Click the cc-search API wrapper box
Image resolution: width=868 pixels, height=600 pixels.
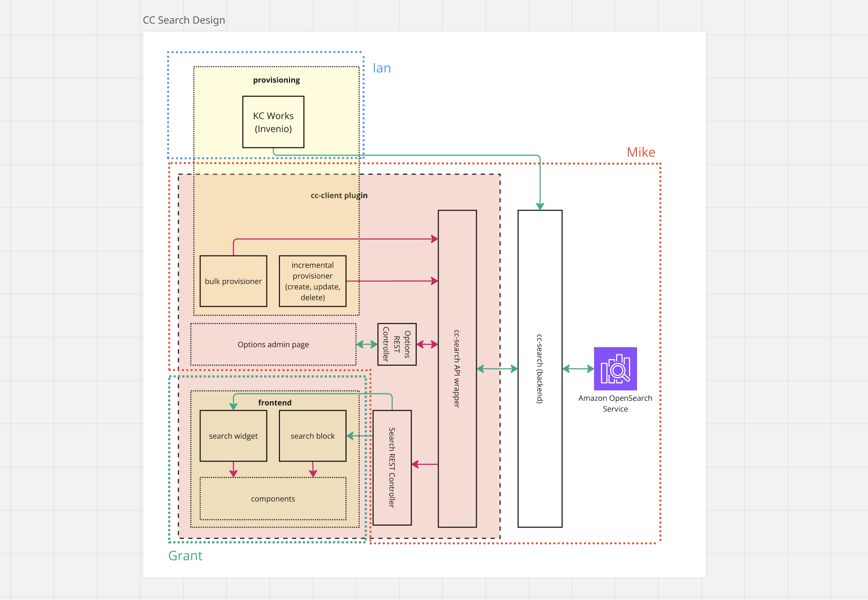[x=457, y=368]
